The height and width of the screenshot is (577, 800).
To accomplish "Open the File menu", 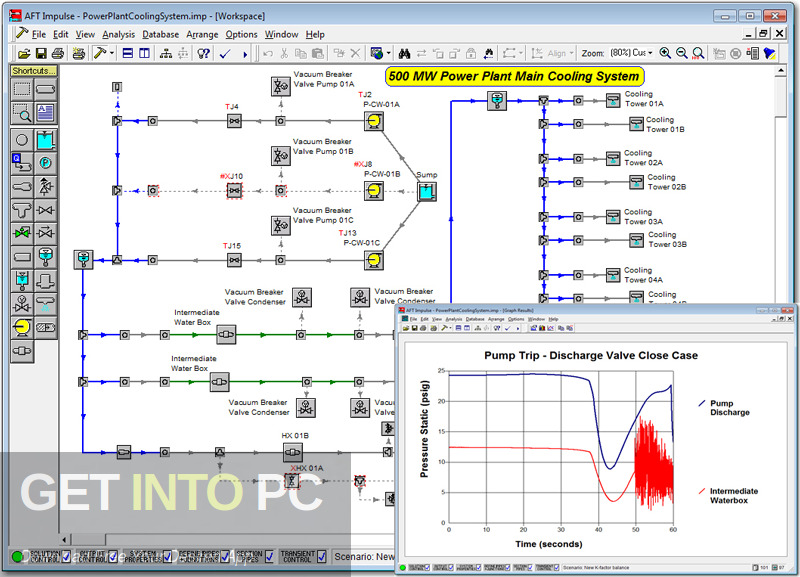I will pyautogui.click(x=39, y=34).
